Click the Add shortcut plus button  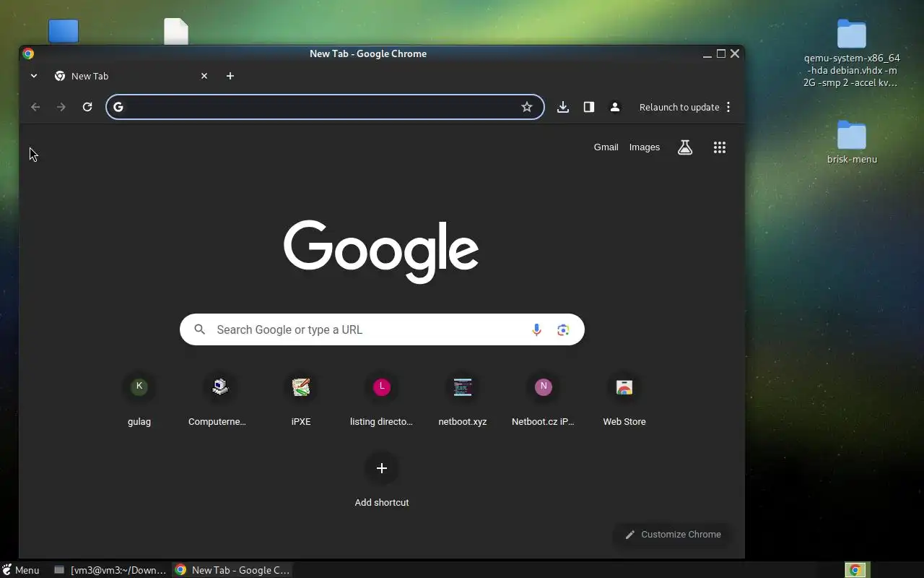pos(382,467)
